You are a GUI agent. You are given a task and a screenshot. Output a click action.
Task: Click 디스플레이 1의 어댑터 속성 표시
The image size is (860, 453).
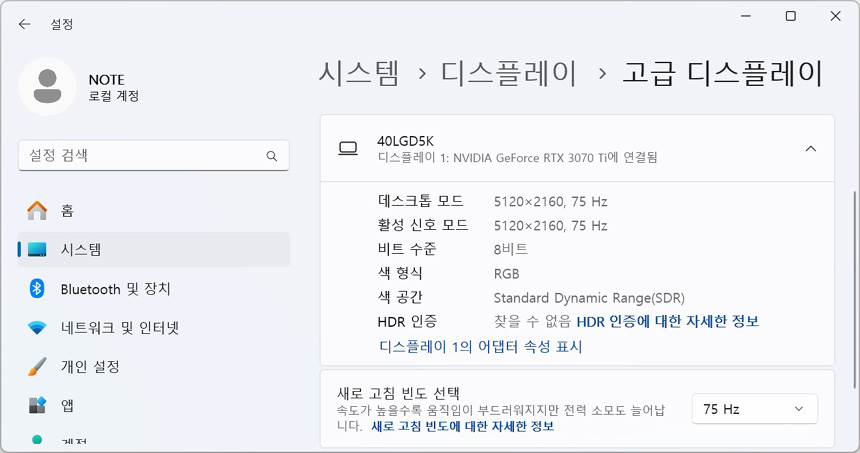[480, 347]
